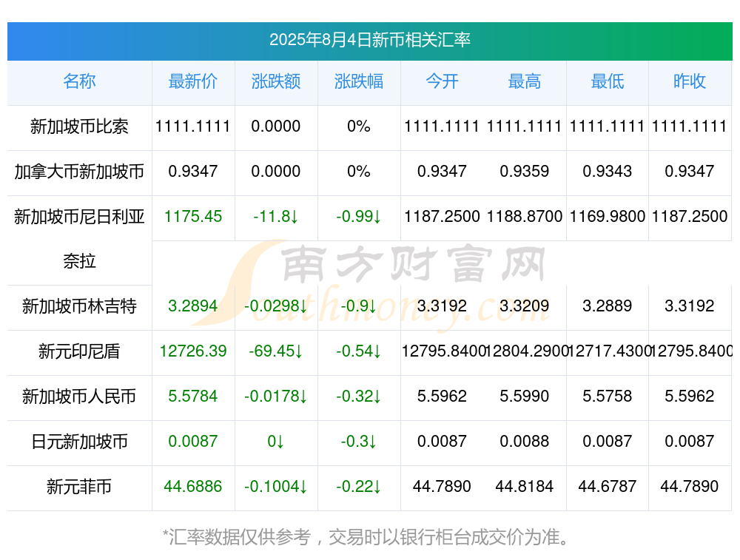Select the 今开 column header
Image resolution: width=740 pixels, height=560 pixels.
(442, 81)
